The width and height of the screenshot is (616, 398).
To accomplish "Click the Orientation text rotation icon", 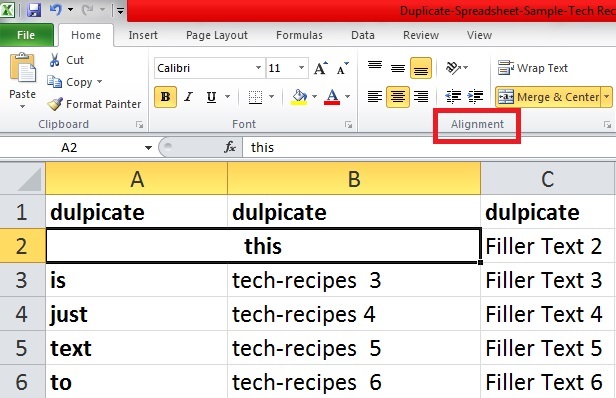I will [453, 68].
